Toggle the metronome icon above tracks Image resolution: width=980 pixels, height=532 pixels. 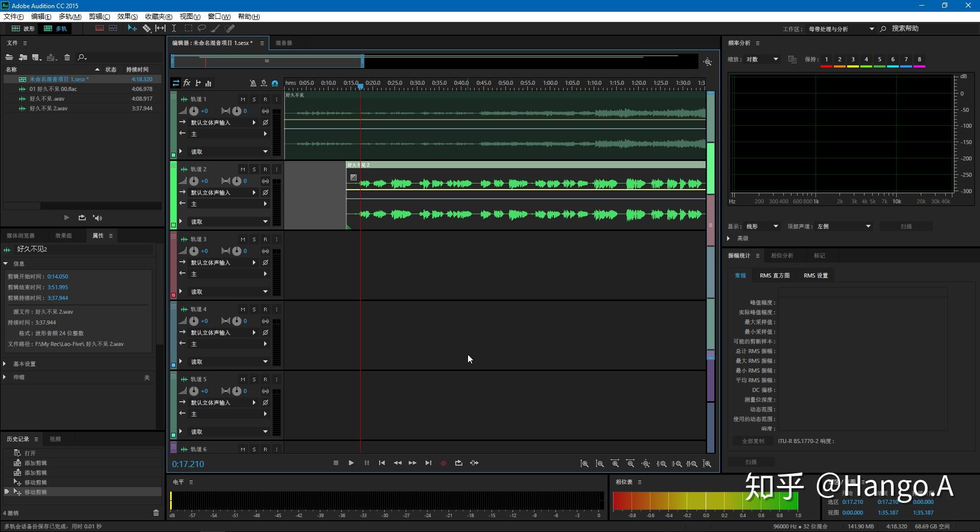(253, 83)
